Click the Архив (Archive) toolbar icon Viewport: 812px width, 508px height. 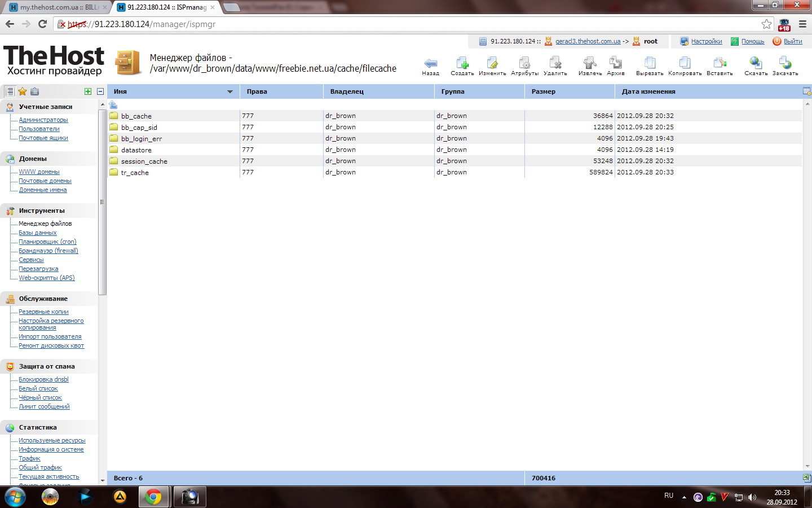(615, 64)
